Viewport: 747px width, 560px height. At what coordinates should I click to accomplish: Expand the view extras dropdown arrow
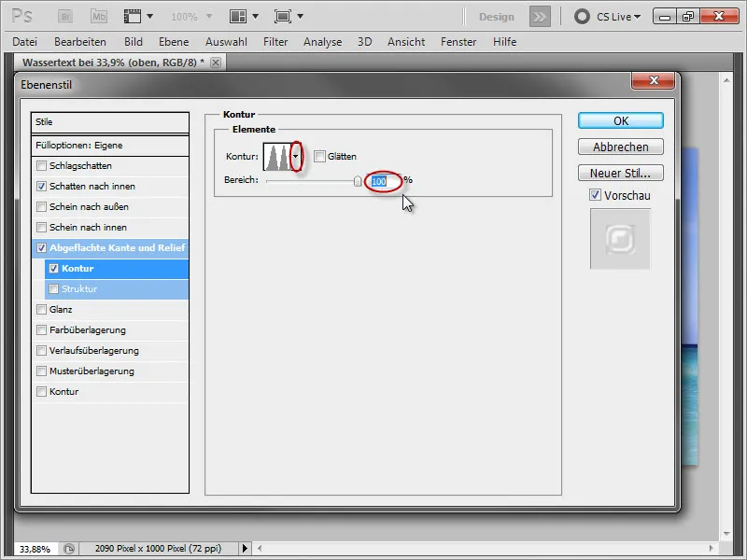click(x=150, y=17)
